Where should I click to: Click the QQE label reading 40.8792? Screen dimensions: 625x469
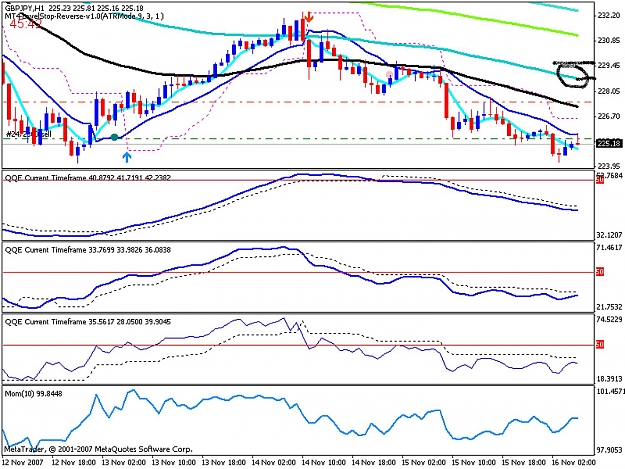pos(88,178)
